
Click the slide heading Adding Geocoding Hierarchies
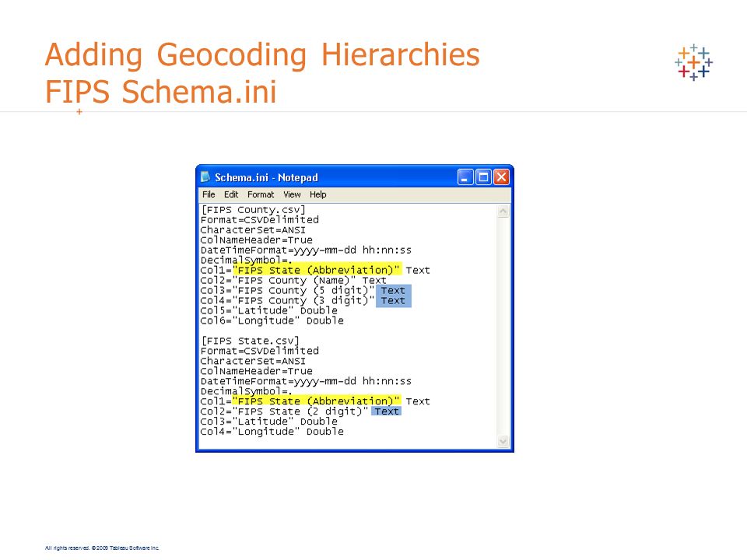point(262,54)
